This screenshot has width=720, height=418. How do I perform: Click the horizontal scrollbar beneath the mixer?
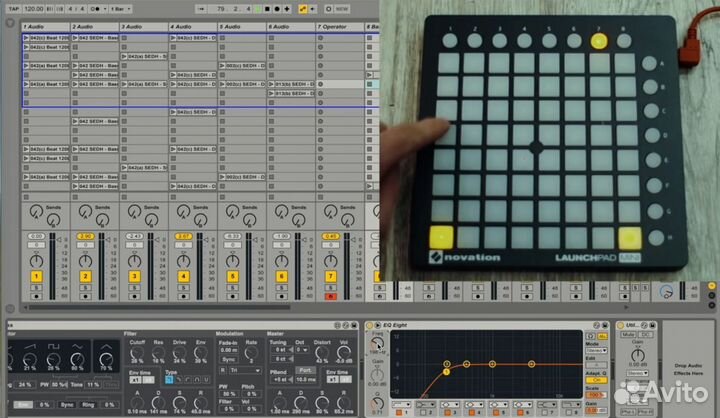pos(158,307)
